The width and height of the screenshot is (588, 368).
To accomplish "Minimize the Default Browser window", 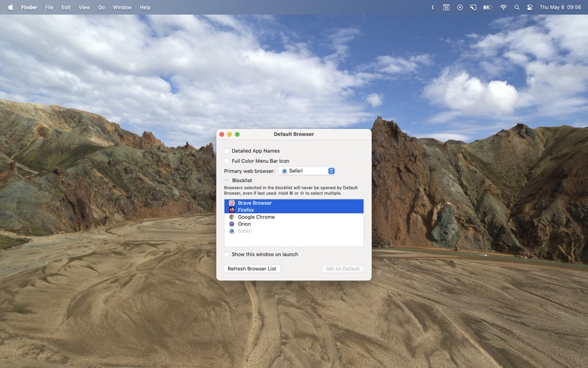I will click(x=230, y=134).
